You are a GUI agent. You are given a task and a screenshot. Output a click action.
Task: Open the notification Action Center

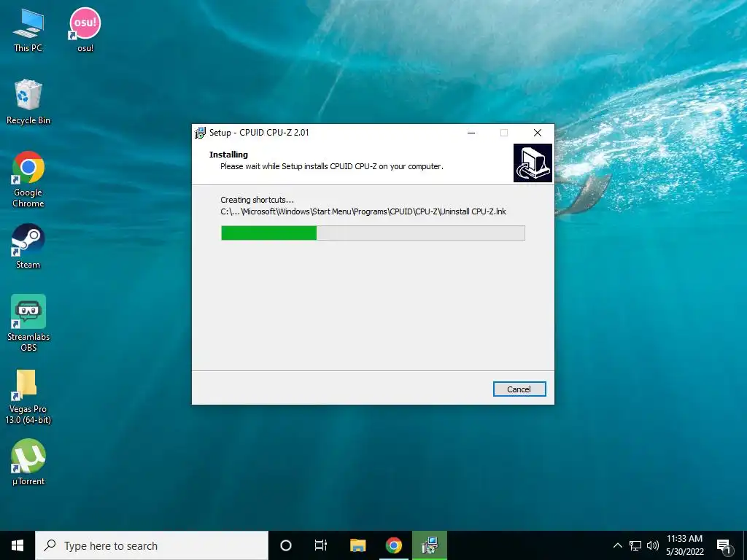[724, 545]
